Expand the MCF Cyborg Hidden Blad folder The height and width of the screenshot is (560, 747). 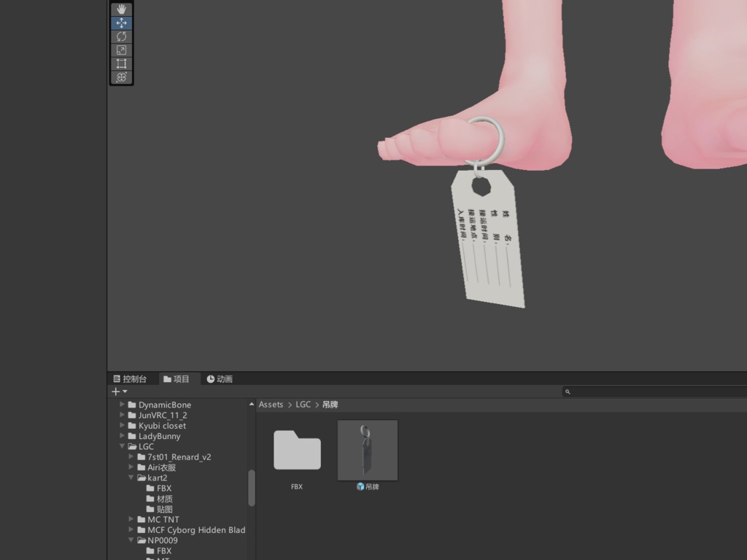click(131, 529)
